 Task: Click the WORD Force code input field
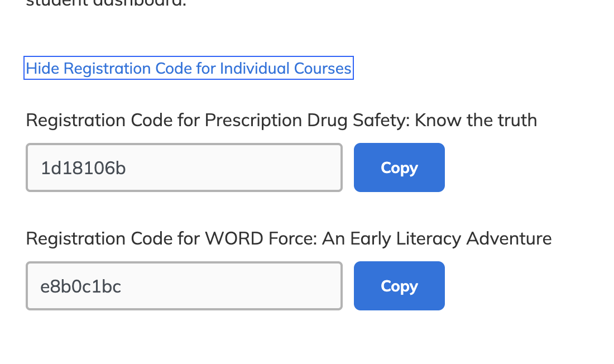[184, 286]
